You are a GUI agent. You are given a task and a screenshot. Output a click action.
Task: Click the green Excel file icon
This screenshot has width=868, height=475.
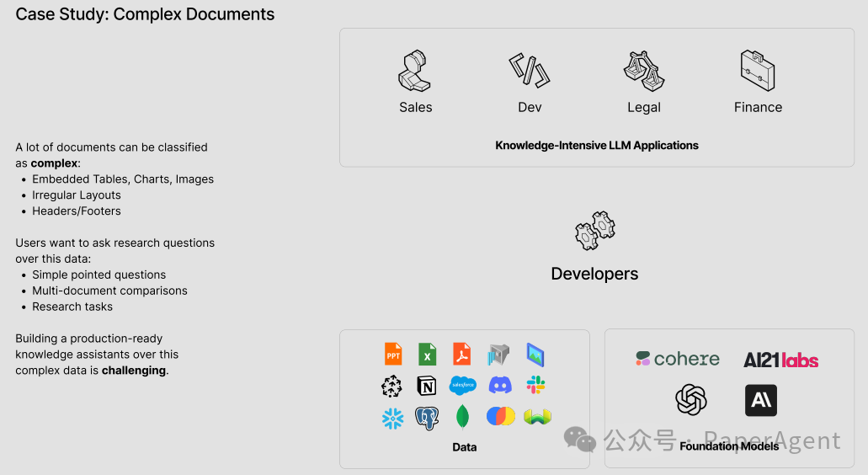click(427, 354)
